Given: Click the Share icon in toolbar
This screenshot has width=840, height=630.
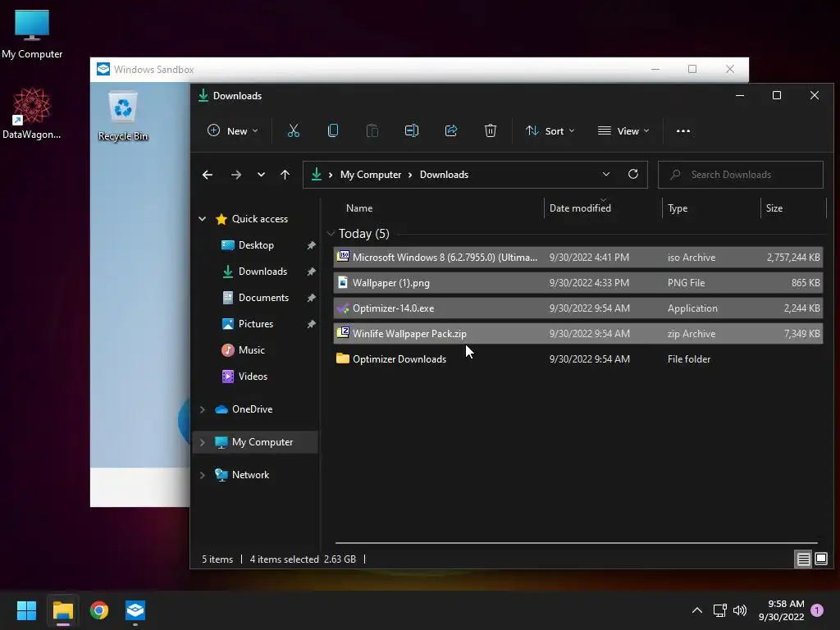Looking at the screenshot, I should pyautogui.click(x=451, y=130).
